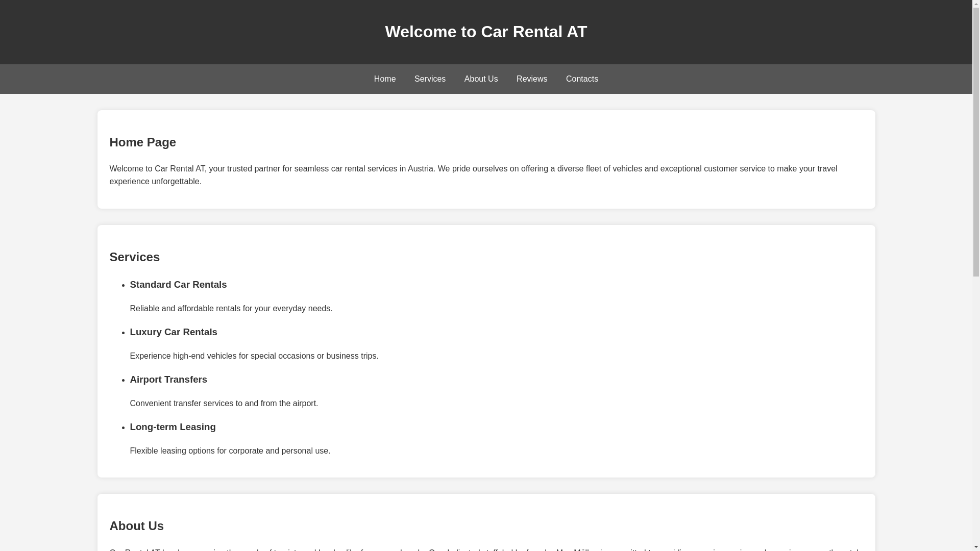Click the welcome paragraph about Austria rentals
980x551 pixels.
pos(473,175)
